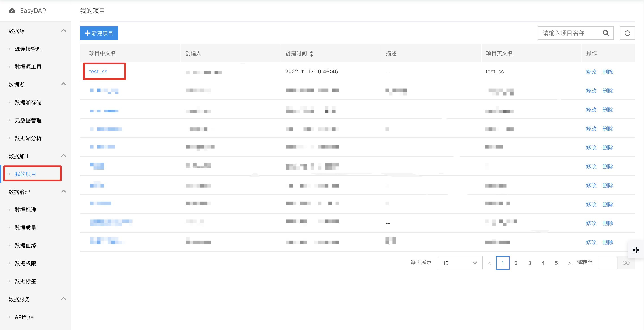
Task: Click the EasyDAP cloud logo icon
Action: pyautogui.click(x=12, y=11)
